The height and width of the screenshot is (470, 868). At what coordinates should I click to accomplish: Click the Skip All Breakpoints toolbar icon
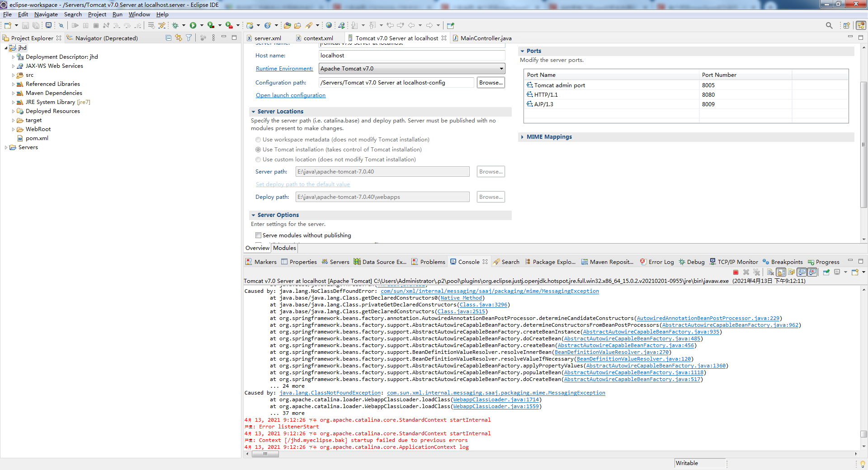(61, 25)
